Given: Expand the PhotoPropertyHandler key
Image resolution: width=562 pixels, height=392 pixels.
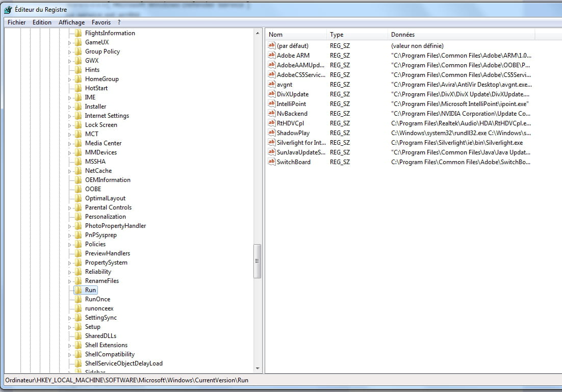Looking at the screenshot, I should coord(69,226).
